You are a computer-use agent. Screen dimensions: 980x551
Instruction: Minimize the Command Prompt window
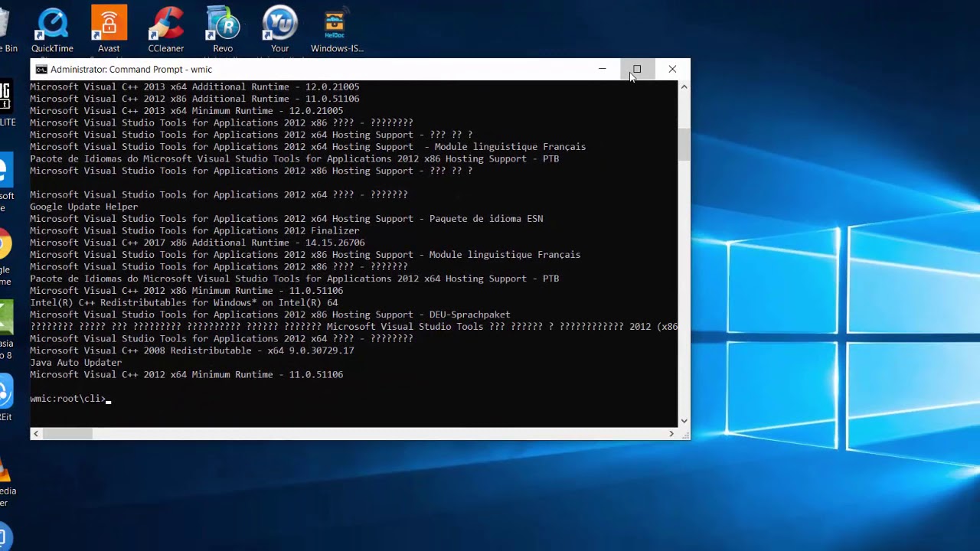pyautogui.click(x=603, y=69)
